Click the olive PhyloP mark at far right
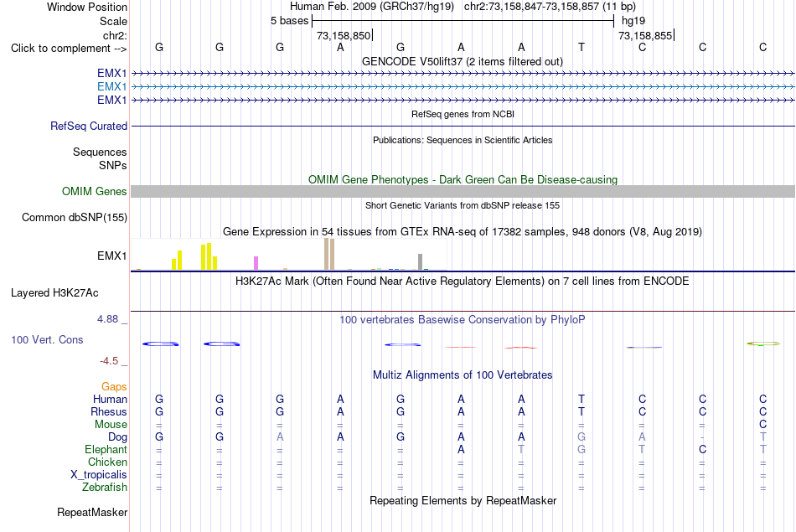Image resolution: width=796 pixels, height=532 pixels. click(762, 343)
